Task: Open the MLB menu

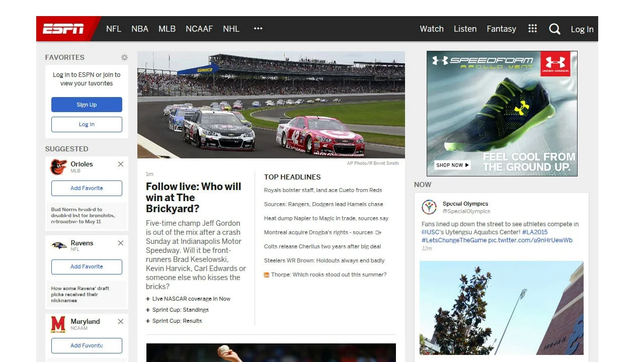Action: pos(167,29)
